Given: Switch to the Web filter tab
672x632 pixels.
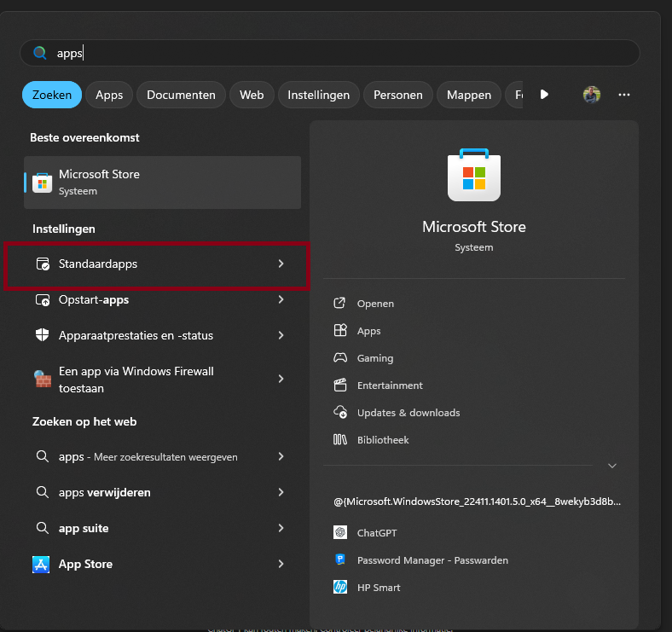Looking at the screenshot, I should point(252,95).
